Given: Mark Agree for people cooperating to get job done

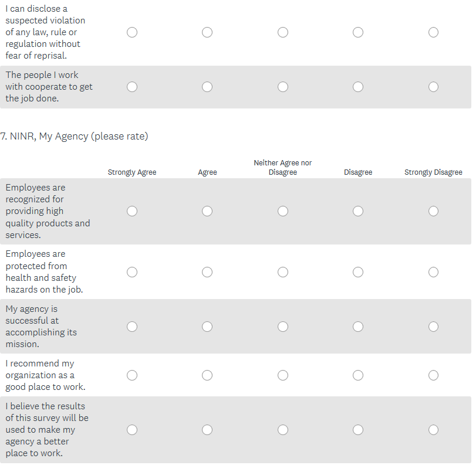Looking at the screenshot, I should pyautogui.click(x=207, y=87).
